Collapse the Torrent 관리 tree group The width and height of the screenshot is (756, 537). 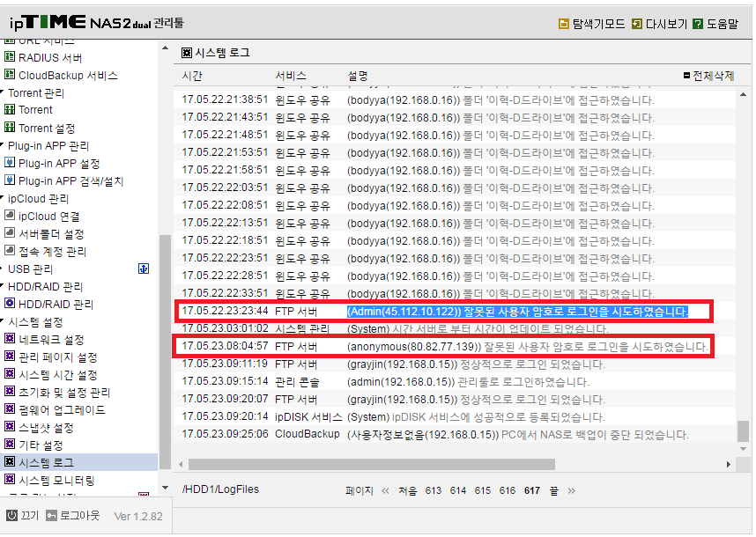click(x=3, y=91)
